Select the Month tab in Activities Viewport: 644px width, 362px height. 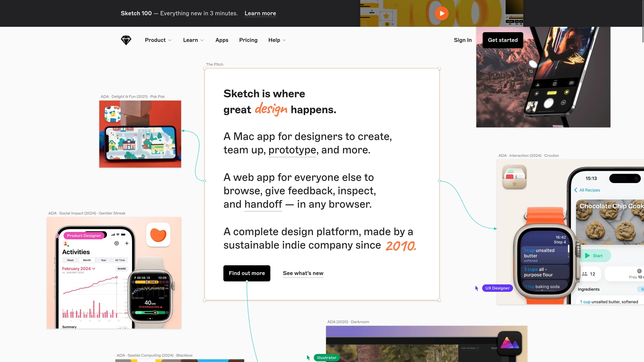pos(87,260)
